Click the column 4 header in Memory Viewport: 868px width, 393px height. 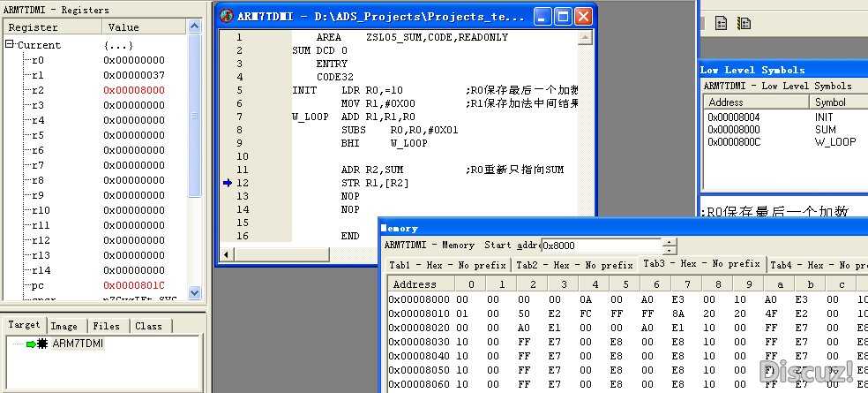click(x=595, y=284)
